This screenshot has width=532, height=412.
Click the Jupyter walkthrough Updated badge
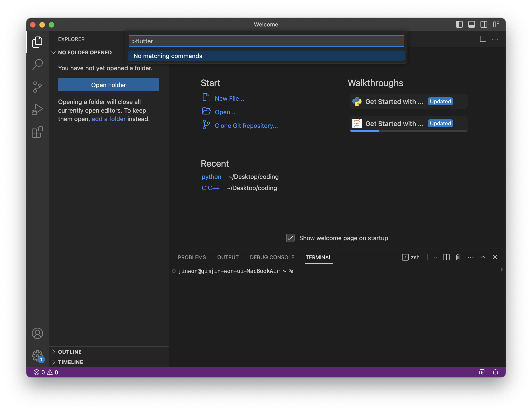[x=440, y=123]
